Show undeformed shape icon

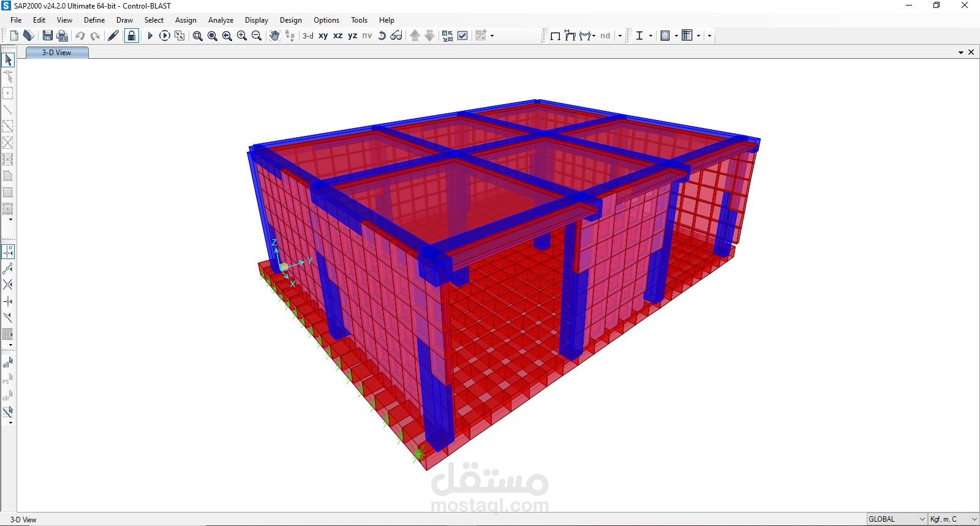tap(556, 36)
